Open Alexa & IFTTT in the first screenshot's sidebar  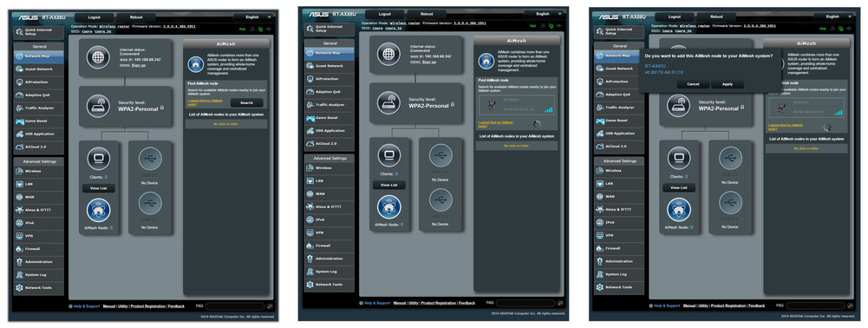coord(39,210)
